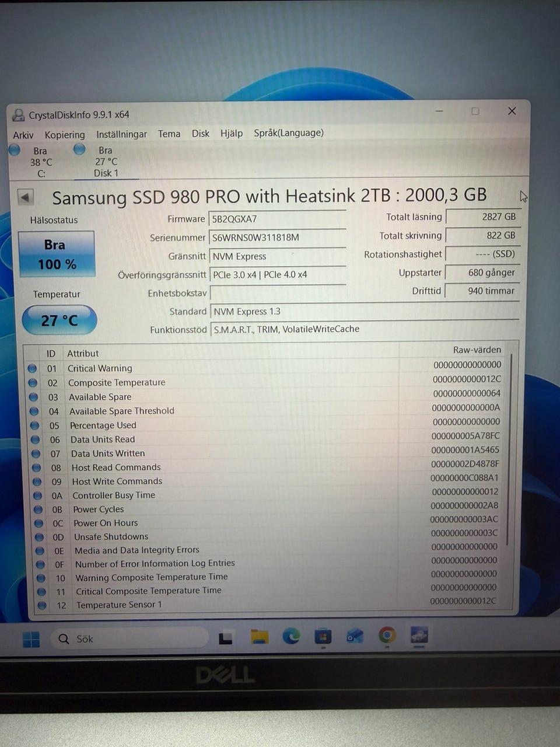The image size is (560, 747).
Task: Click the Drifttid value 940 timmar
Action: 482,291
